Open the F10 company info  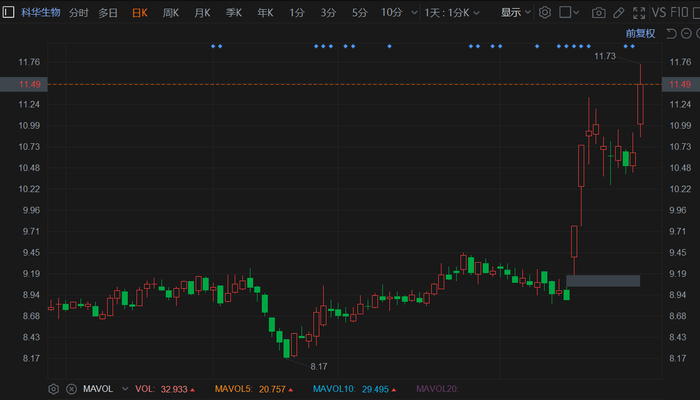coord(679,12)
